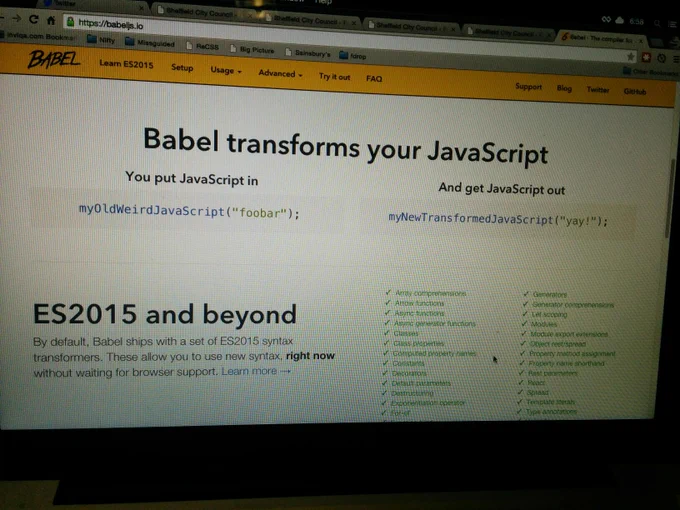
Task: Close the Babel browser tab
Action: coord(641,41)
